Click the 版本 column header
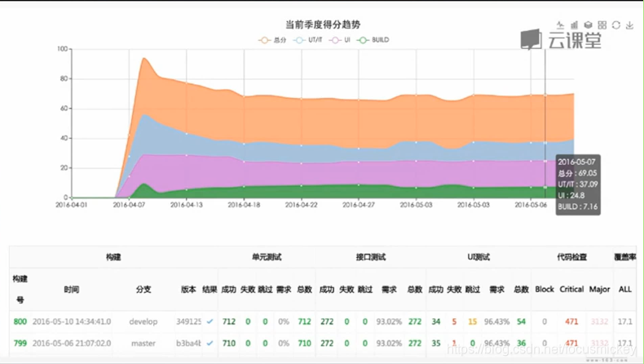The height and width of the screenshot is (364, 644). (x=188, y=290)
